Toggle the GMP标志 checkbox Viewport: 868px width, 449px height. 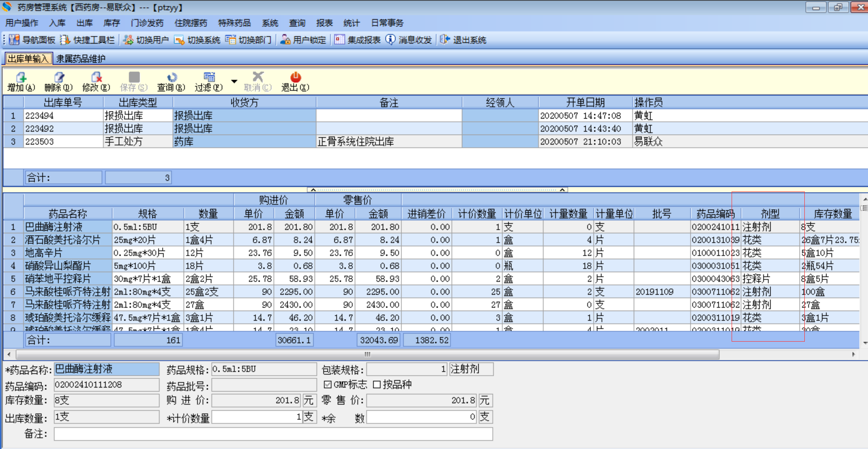click(327, 385)
